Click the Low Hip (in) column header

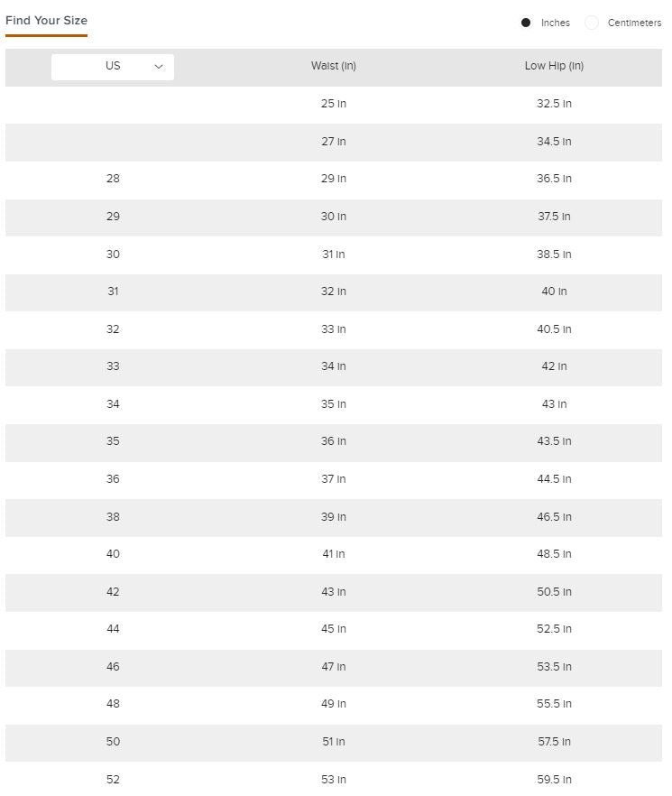click(554, 66)
